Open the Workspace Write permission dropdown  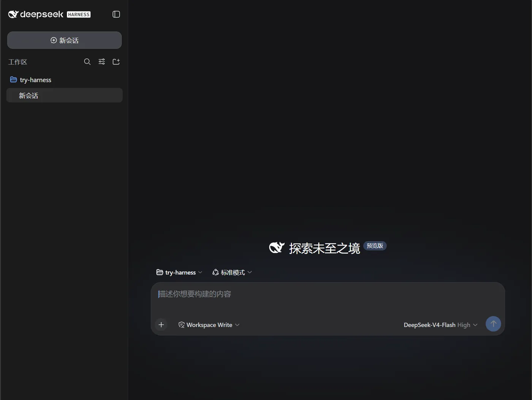[209, 325]
